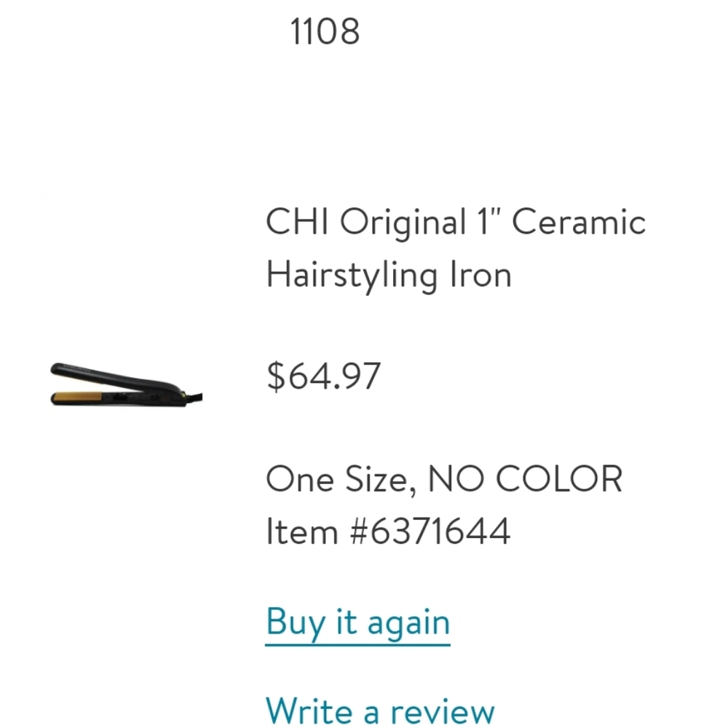Viewport: 728px width, 728px height.
Task: Click the word Ceramic in the product title
Action: click(x=579, y=221)
